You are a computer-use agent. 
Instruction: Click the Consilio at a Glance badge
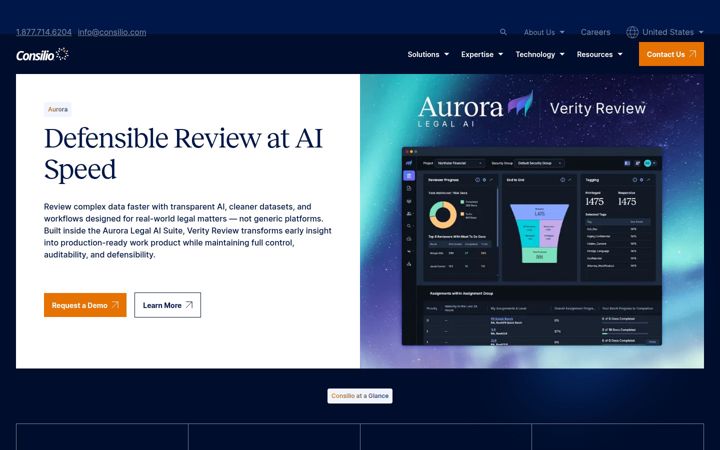(x=360, y=396)
